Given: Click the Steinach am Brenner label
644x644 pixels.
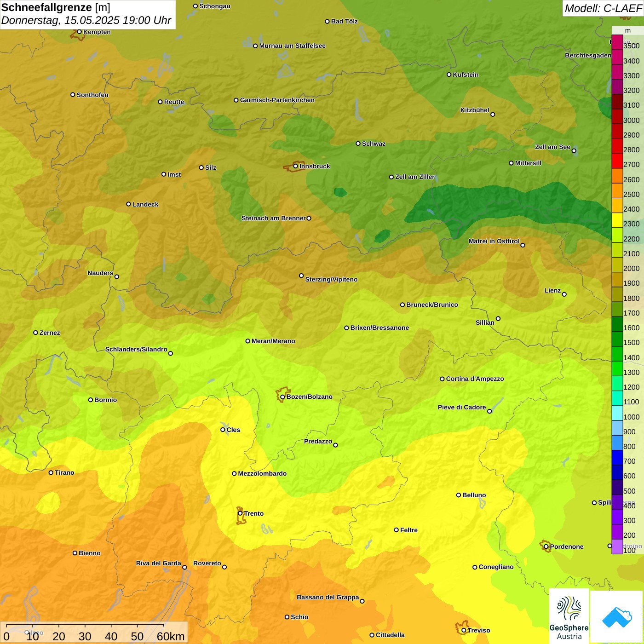Looking at the screenshot, I should (x=274, y=218).
